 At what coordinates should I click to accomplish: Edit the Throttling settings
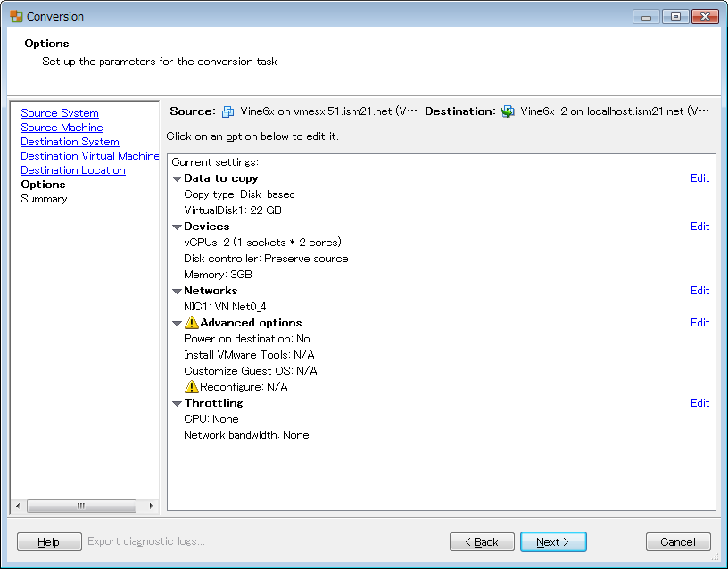click(699, 403)
